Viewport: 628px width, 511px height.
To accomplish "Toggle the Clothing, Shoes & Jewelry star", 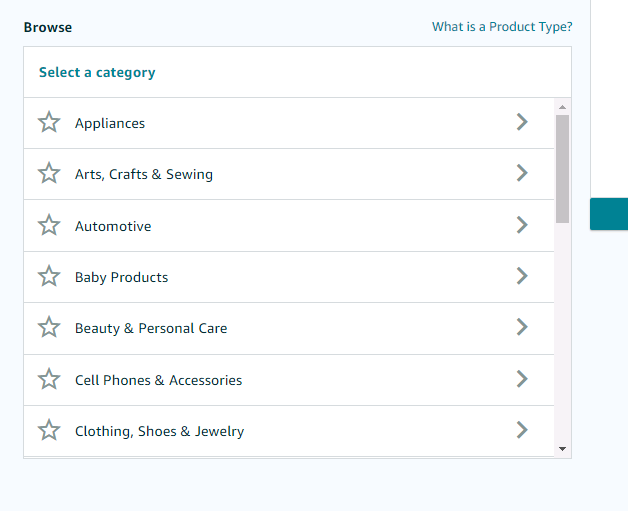I will coord(49,431).
